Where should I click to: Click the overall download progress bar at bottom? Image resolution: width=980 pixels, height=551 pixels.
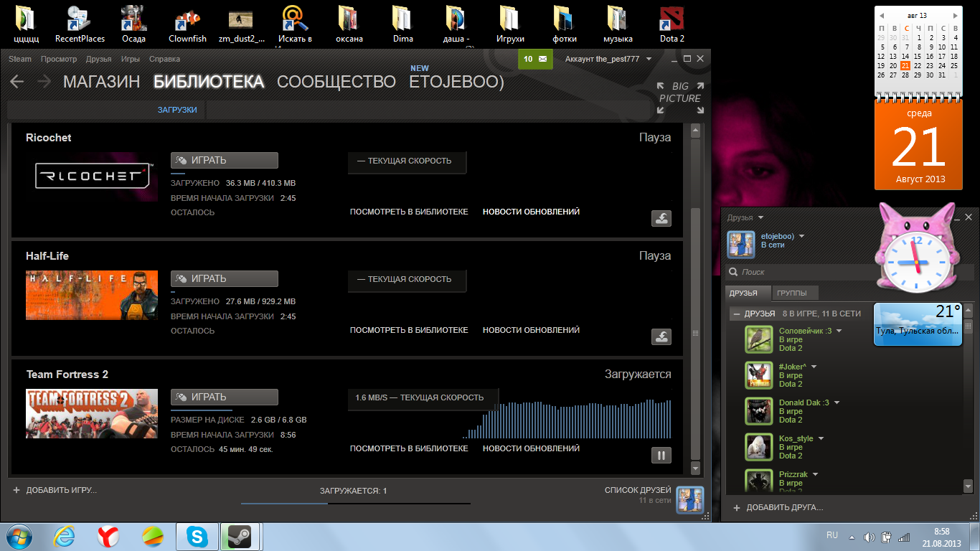click(356, 504)
